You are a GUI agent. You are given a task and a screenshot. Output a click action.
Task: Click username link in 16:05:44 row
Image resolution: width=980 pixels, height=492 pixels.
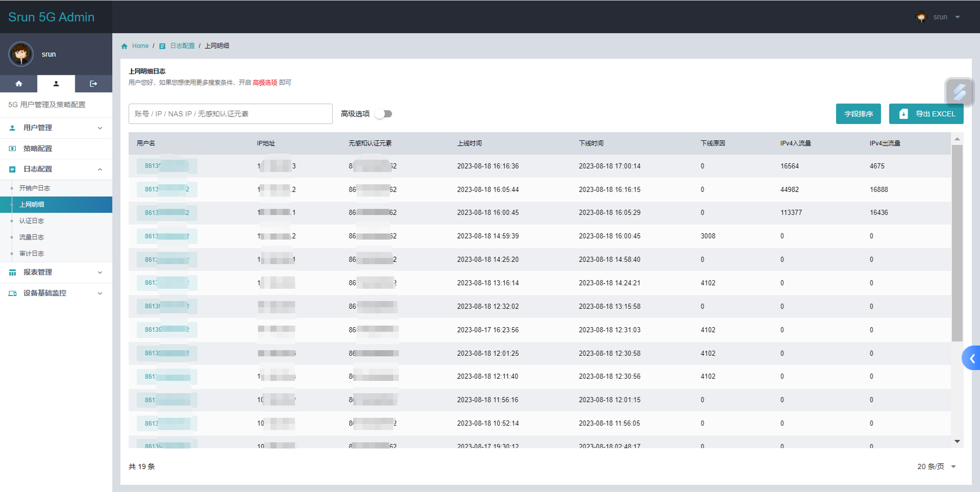point(167,189)
